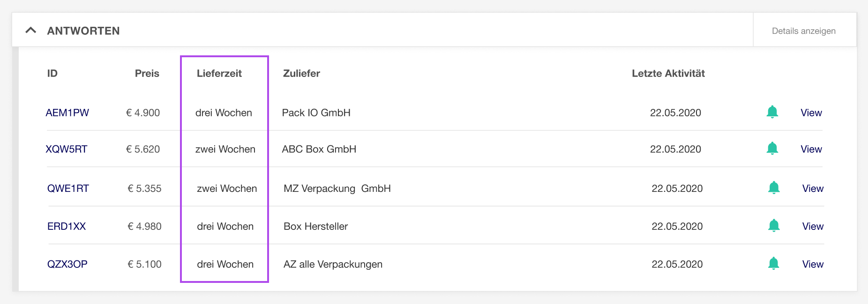868x304 pixels.
Task: Click View for Box Hersteller offer
Action: coord(813,227)
